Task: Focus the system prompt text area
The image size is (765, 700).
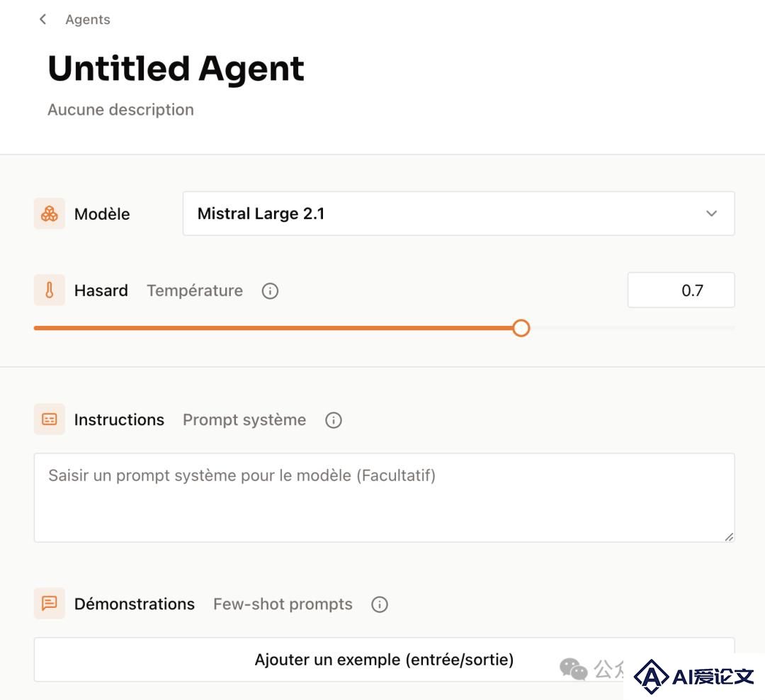Action: click(x=384, y=497)
